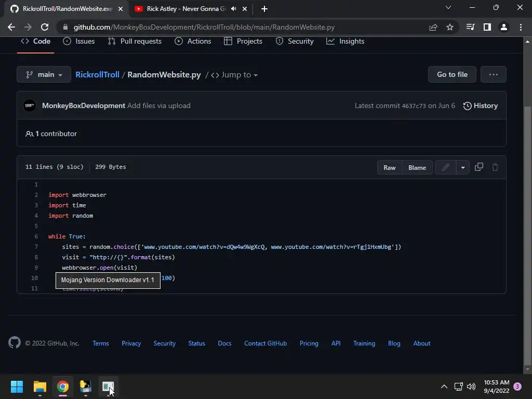Switch to the Code tab

coord(36,42)
